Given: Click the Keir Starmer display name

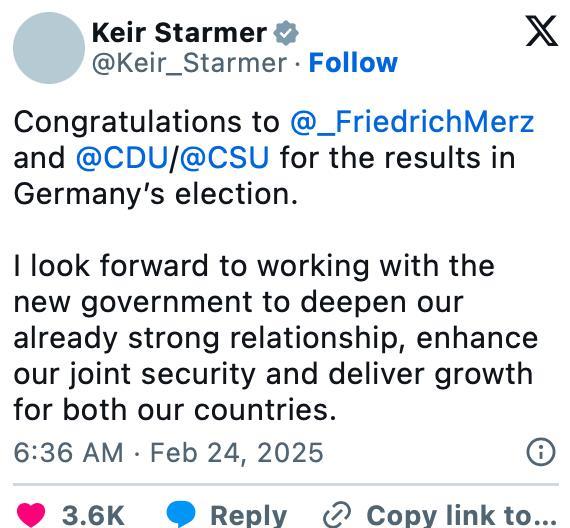Looking at the screenshot, I should [180, 33].
